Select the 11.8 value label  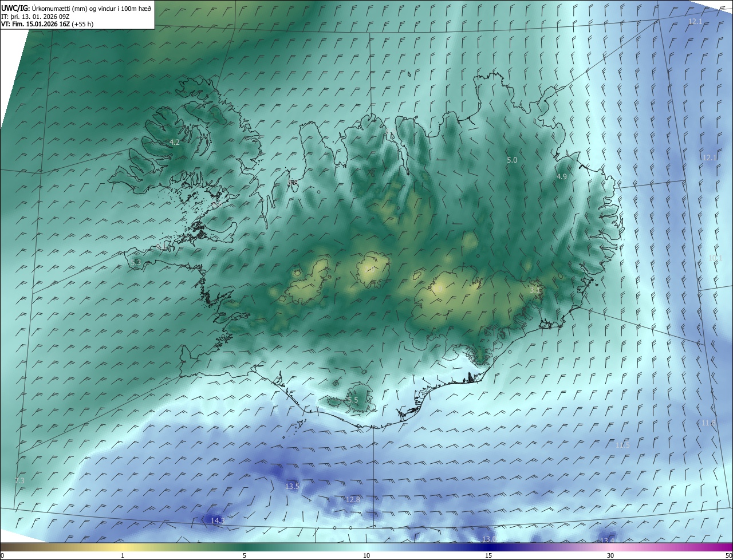coord(708,423)
